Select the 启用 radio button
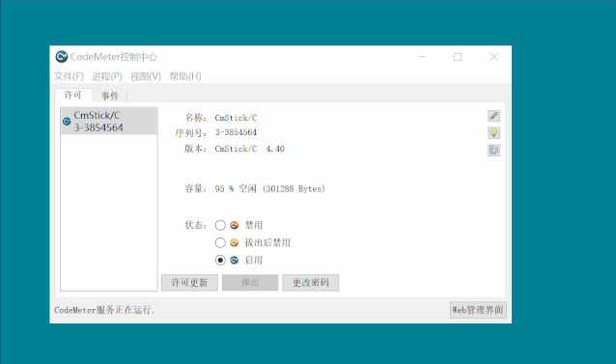Viewport: 616px width, 364px height. pyautogui.click(x=220, y=260)
